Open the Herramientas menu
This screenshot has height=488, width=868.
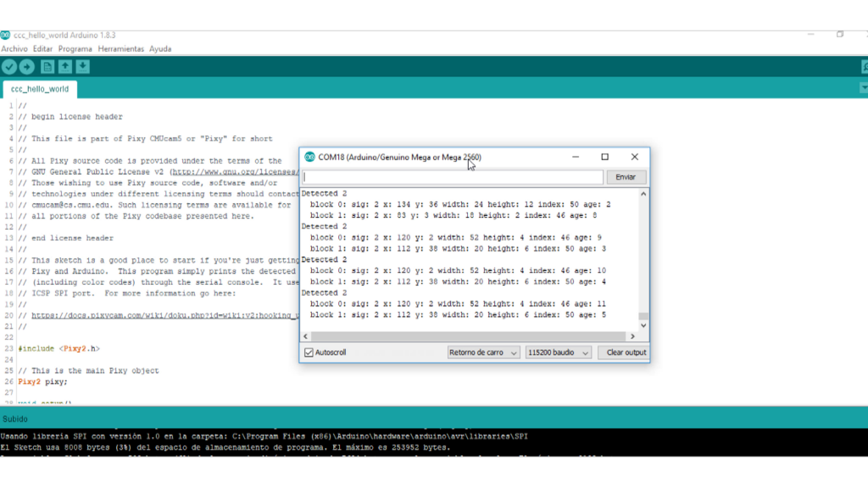coord(121,49)
